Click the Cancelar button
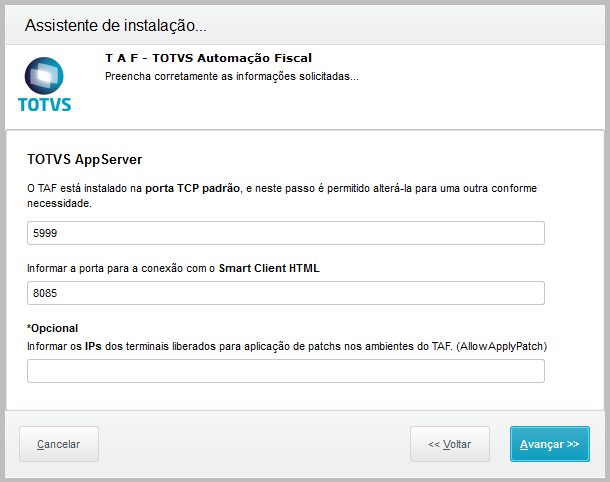610x482 pixels. click(58, 444)
